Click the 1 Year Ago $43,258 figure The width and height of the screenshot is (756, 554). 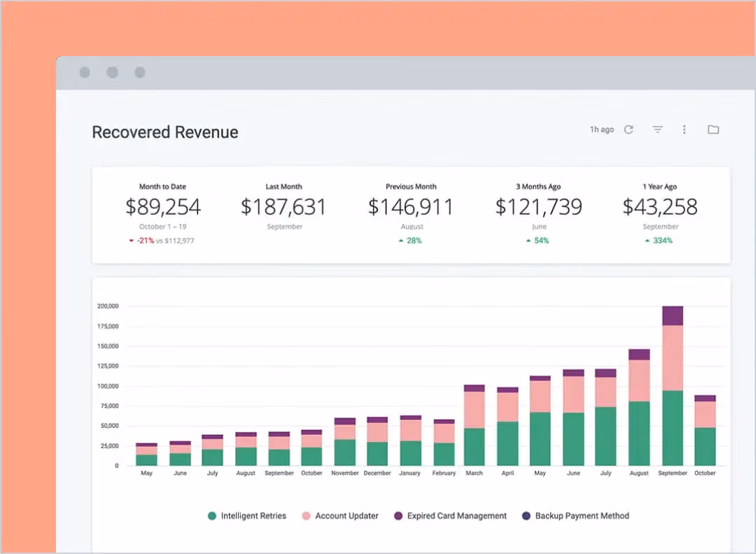(660, 207)
